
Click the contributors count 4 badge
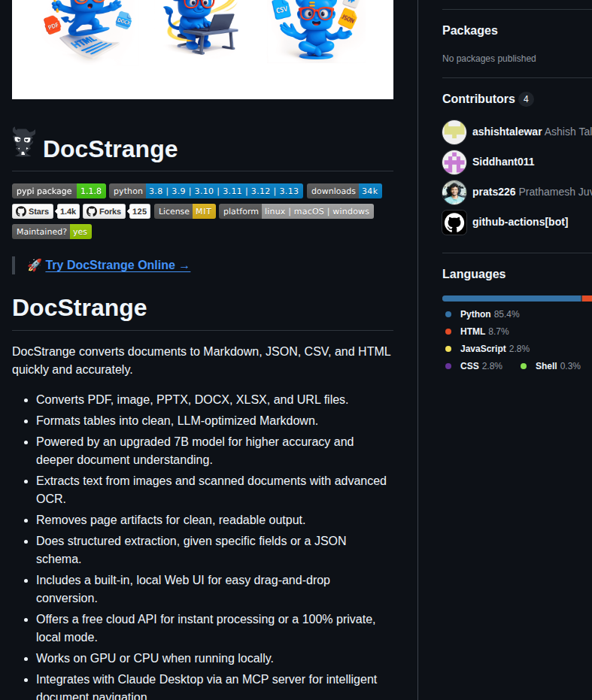(526, 99)
